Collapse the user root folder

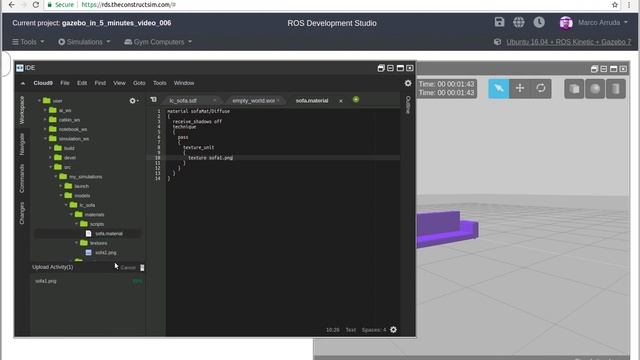[40, 100]
